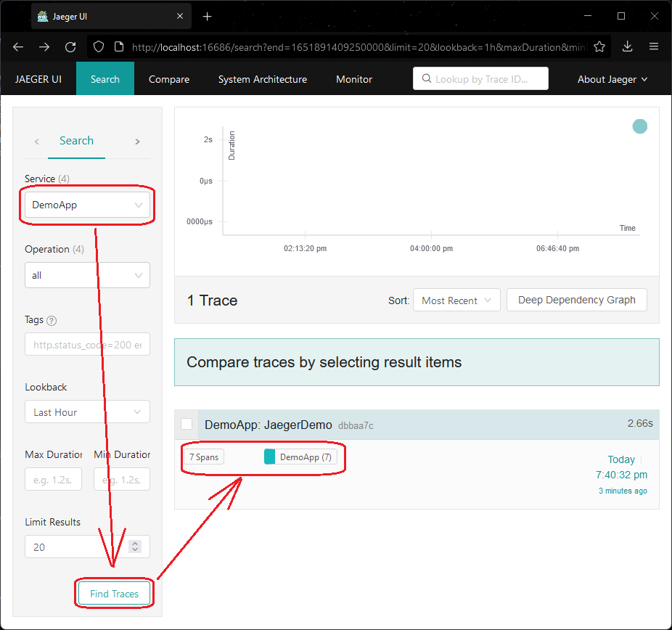Open System Architecture page

(x=262, y=79)
